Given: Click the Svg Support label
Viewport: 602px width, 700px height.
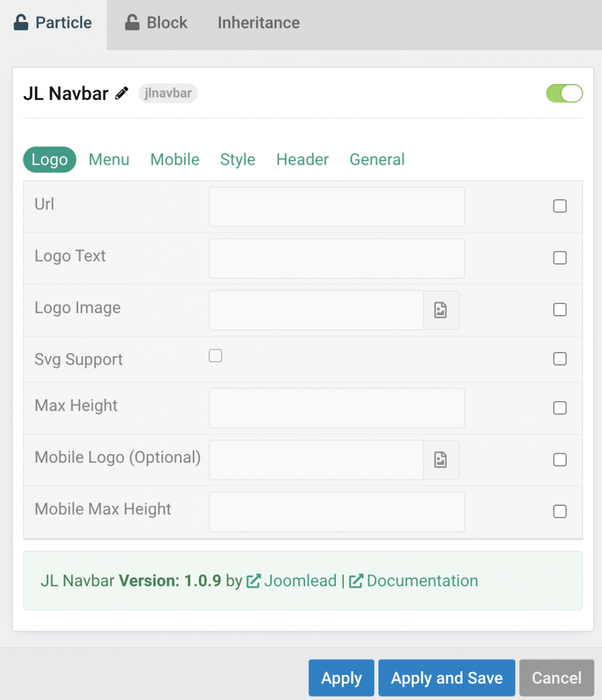Looking at the screenshot, I should click(x=79, y=360).
